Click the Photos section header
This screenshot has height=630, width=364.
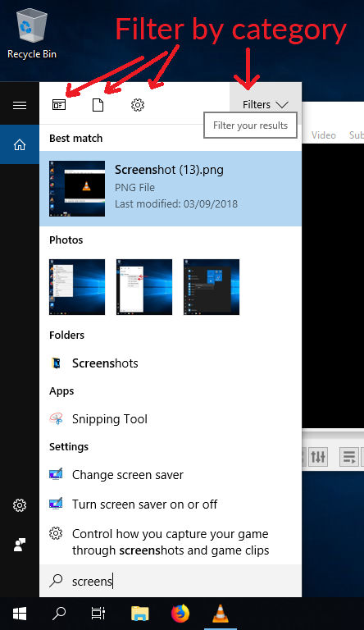[66, 240]
